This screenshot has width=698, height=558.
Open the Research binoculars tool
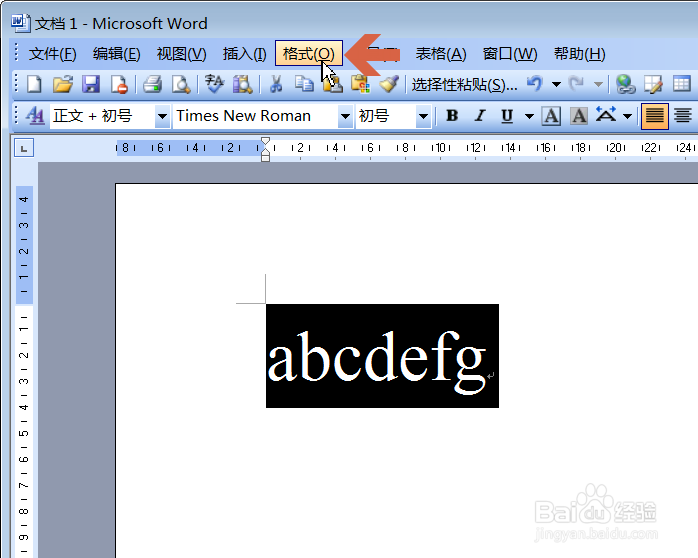(243, 84)
